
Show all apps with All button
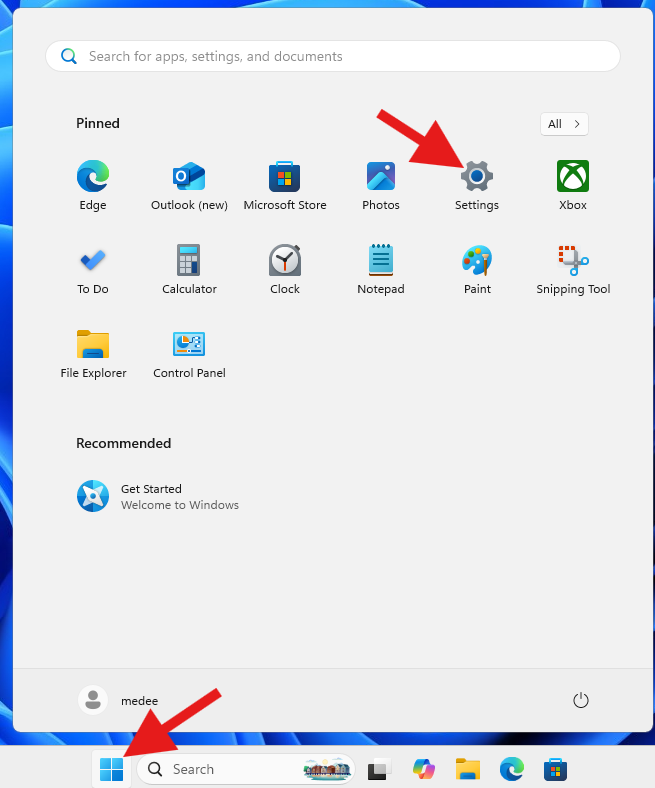tap(564, 124)
